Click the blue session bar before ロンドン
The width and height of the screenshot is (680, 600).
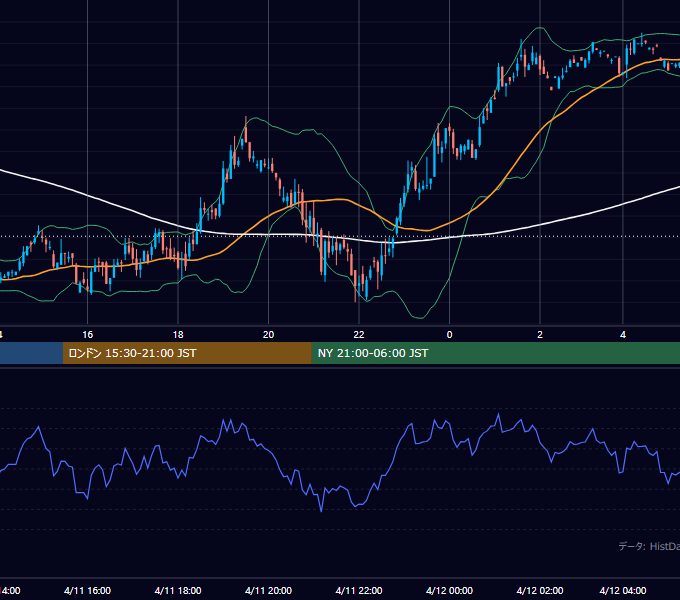[31, 353]
